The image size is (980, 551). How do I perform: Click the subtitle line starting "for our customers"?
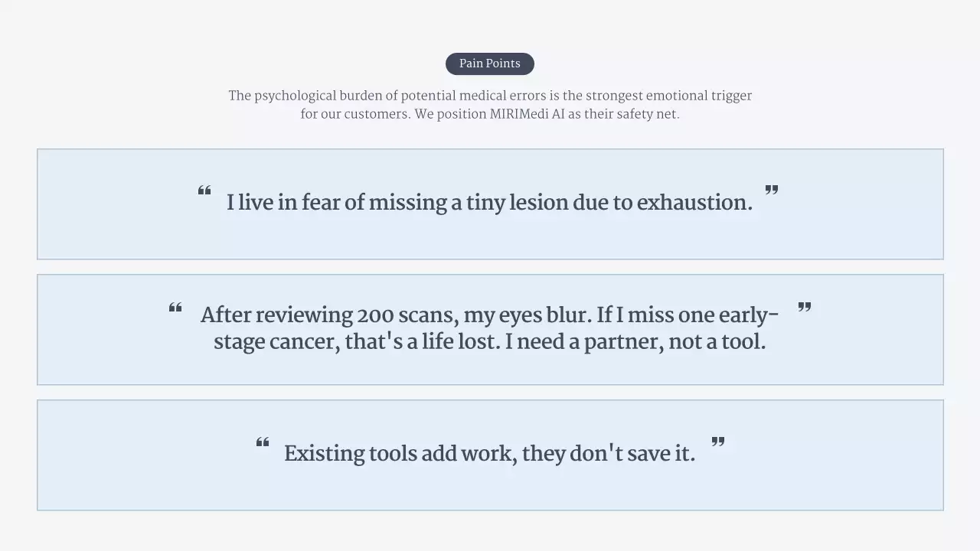pyautogui.click(x=489, y=115)
